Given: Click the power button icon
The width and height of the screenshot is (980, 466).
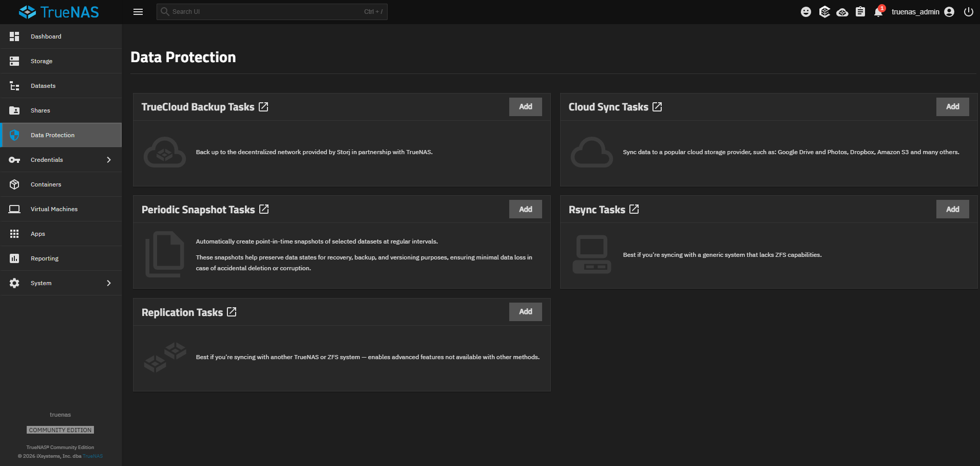Looking at the screenshot, I should 969,12.
